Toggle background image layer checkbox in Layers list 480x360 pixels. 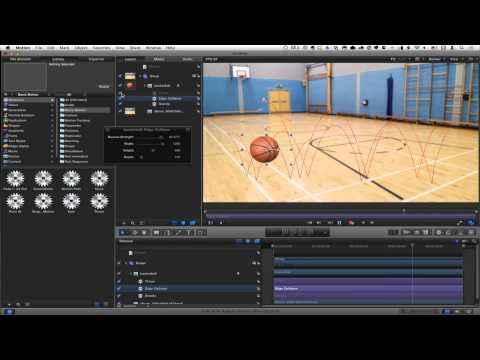[120, 111]
